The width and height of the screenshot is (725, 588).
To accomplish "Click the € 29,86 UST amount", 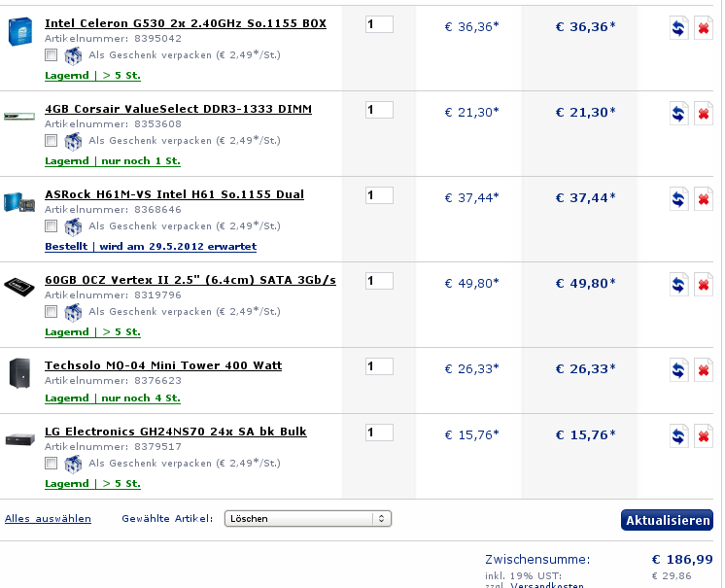I will 672,576.
